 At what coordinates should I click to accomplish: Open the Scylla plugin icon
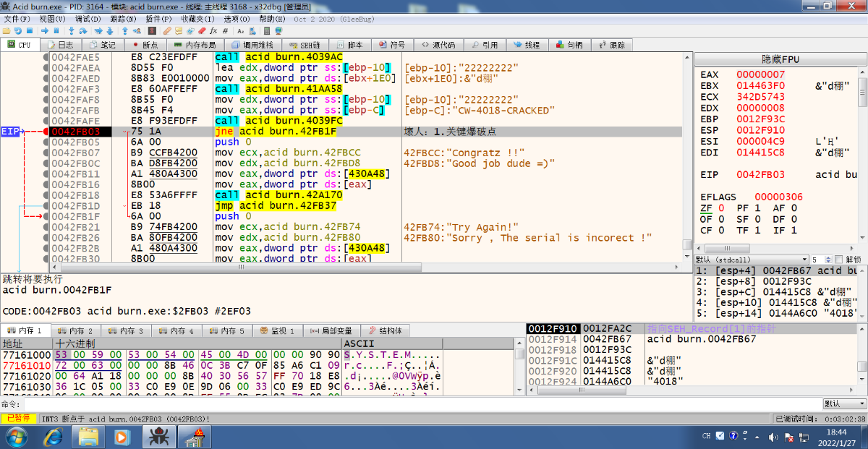tap(152, 31)
